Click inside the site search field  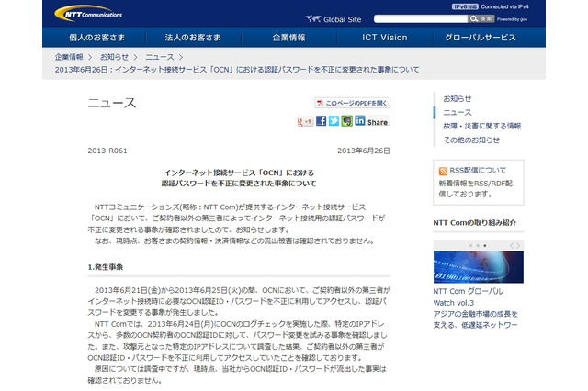pos(439,17)
